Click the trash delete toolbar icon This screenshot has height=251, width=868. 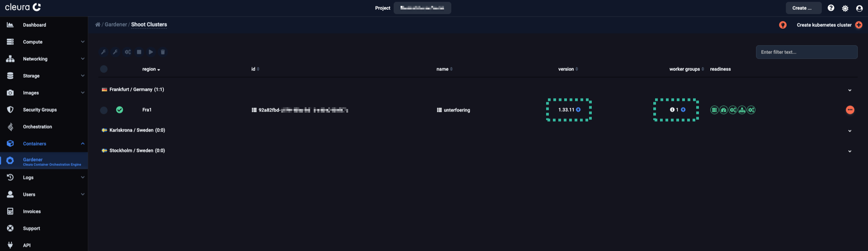pyautogui.click(x=163, y=52)
